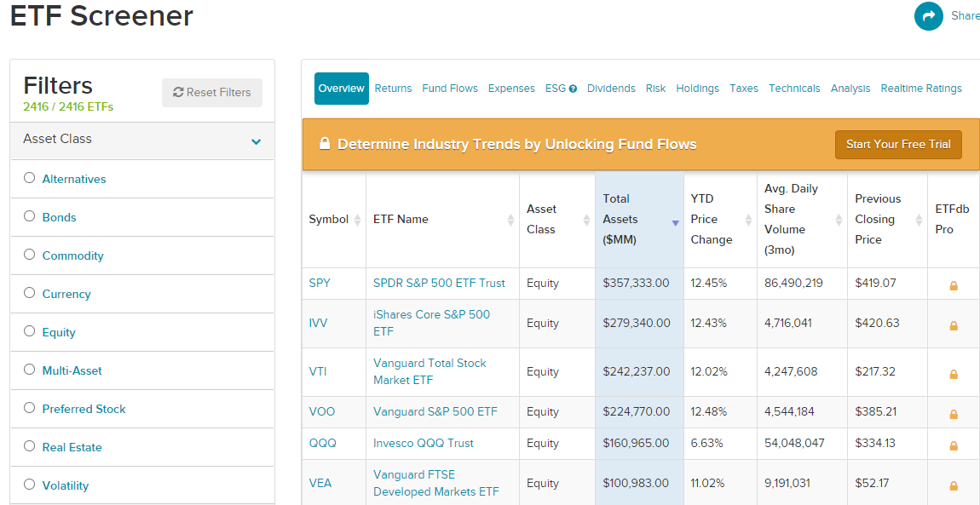Open SPDR S&P 500 ETF Trust link
980x505 pixels.
point(439,283)
